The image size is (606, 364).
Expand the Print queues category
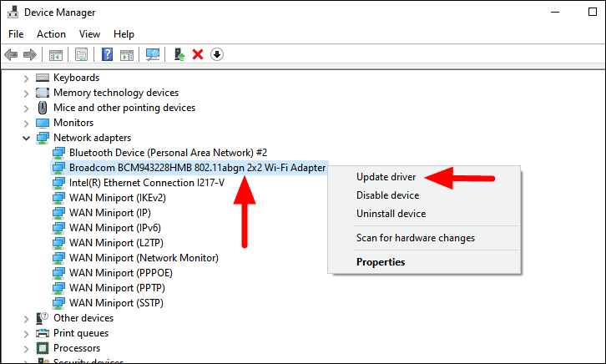26,334
